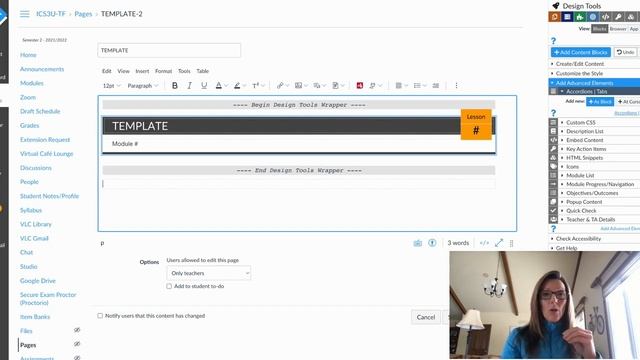Screen dimensions: 640x360
Task: Open the View menu in the editor
Action: [123, 71]
